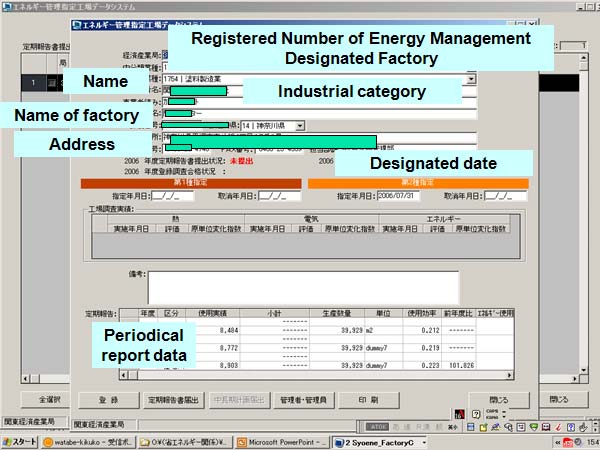Click the red 未提出 status text
Image resolution: width=600 pixels, height=450 pixels.
click(x=241, y=161)
